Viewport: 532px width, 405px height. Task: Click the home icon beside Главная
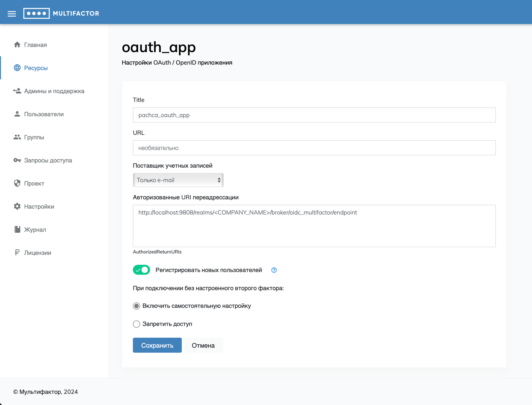point(17,45)
